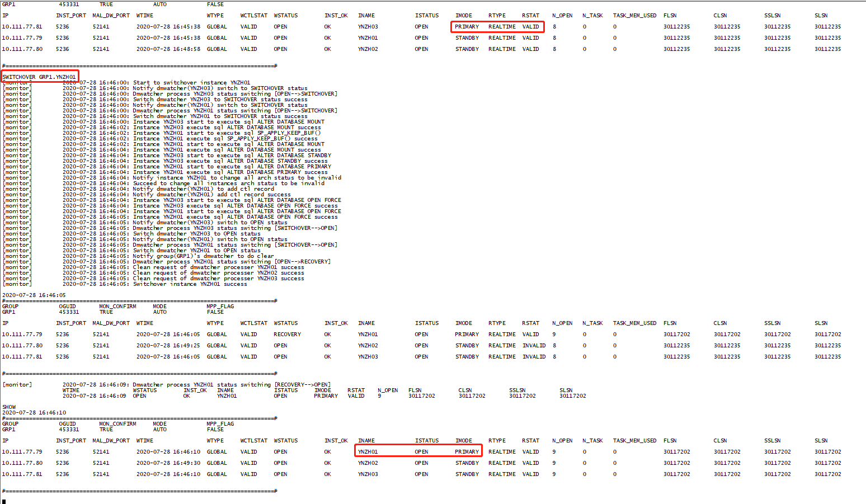
Task: Select "YNZH03 execute sql ALTER DATABASE OPEN FORCE success"
Action: 235,206
